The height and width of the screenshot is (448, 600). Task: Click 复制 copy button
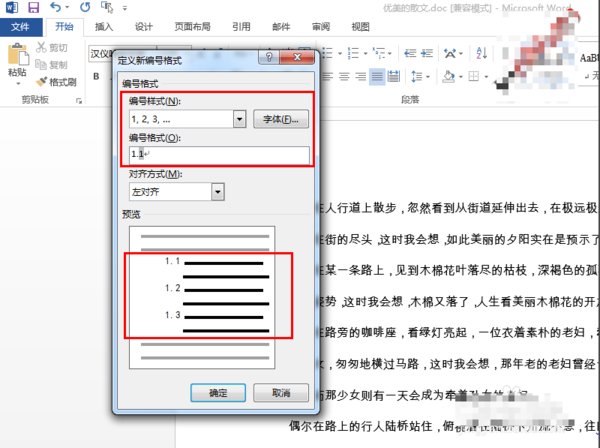52,65
